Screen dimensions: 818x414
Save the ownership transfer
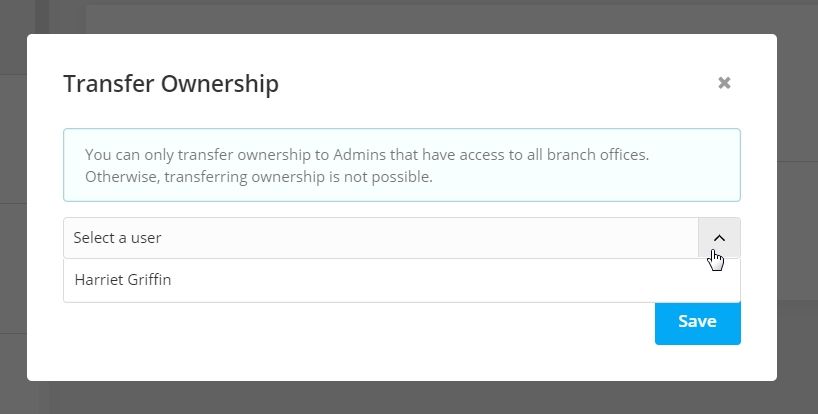697,322
